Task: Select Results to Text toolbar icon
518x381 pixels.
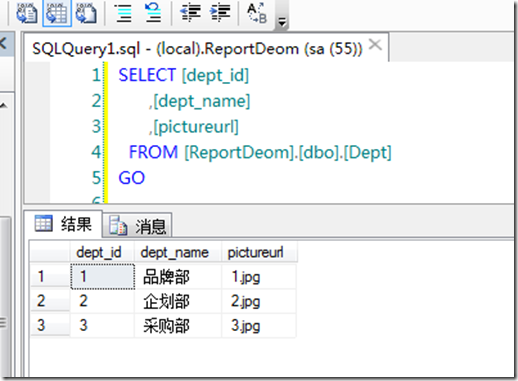Action: click(26, 13)
